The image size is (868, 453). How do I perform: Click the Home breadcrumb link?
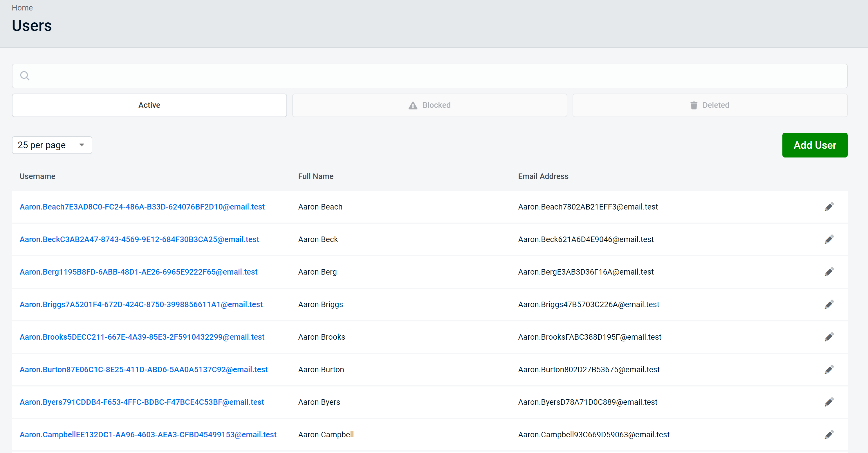point(22,8)
